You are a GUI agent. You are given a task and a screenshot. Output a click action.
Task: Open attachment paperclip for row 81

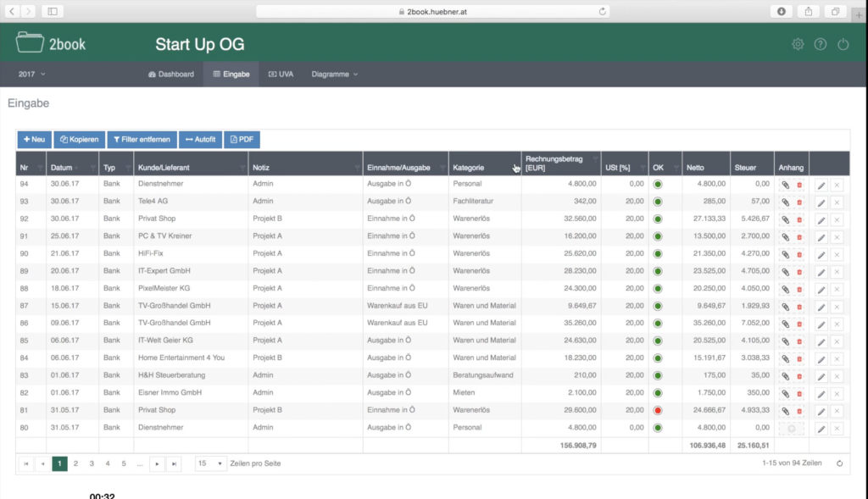(785, 411)
